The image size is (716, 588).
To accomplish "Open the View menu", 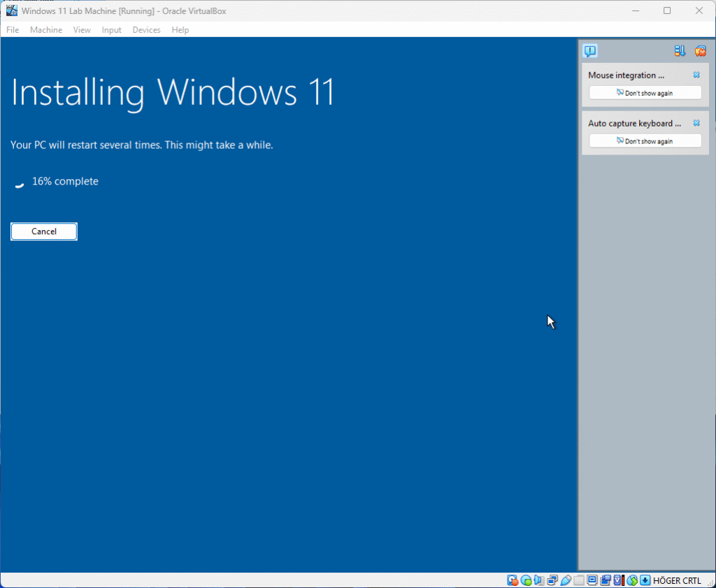I will click(x=83, y=29).
